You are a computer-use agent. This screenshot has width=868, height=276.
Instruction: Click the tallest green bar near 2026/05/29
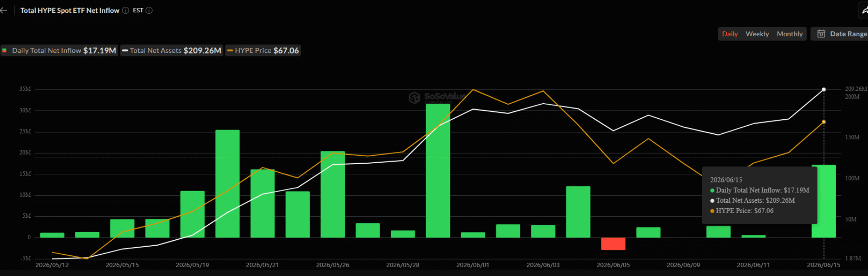pos(438,171)
